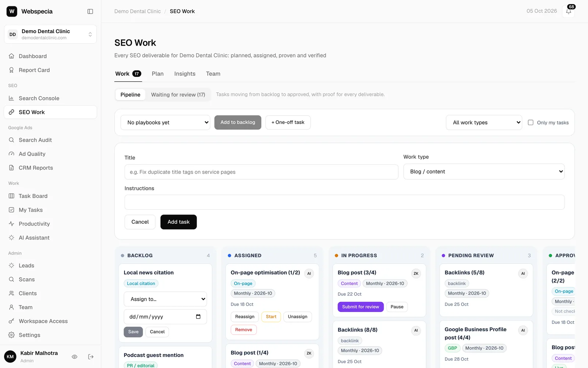Enable the Only my tasks checkbox
Screen dimensions: 588x368
[x=531, y=123]
